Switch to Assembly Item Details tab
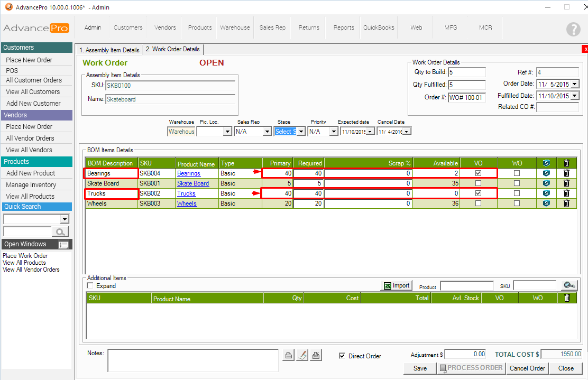The image size is (588, 380). [109, 50]
